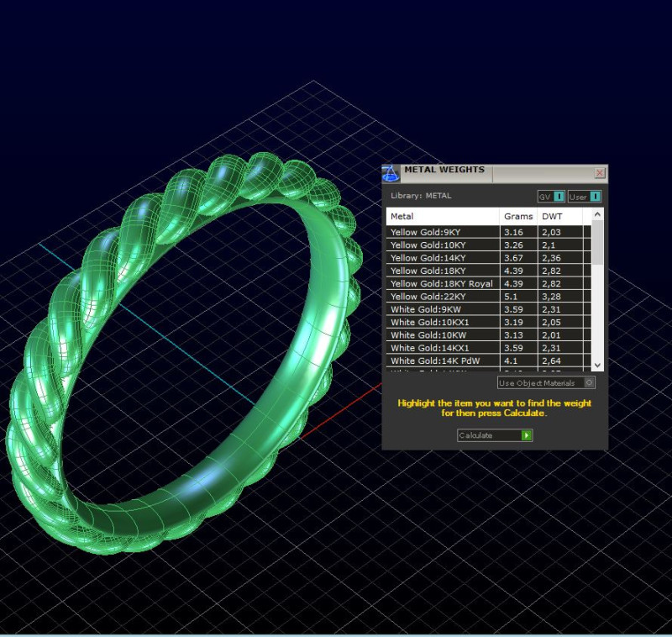The height and width of the screenshot is (637, 672).
Task: Click the scroll-down arrow below the metals scrollbar
Action: (596, 366)
